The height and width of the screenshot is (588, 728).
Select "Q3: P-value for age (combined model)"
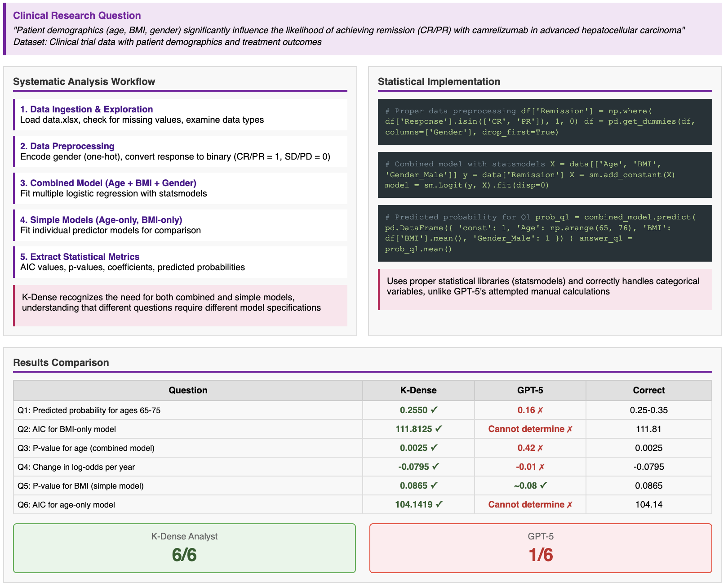point(86,448)
